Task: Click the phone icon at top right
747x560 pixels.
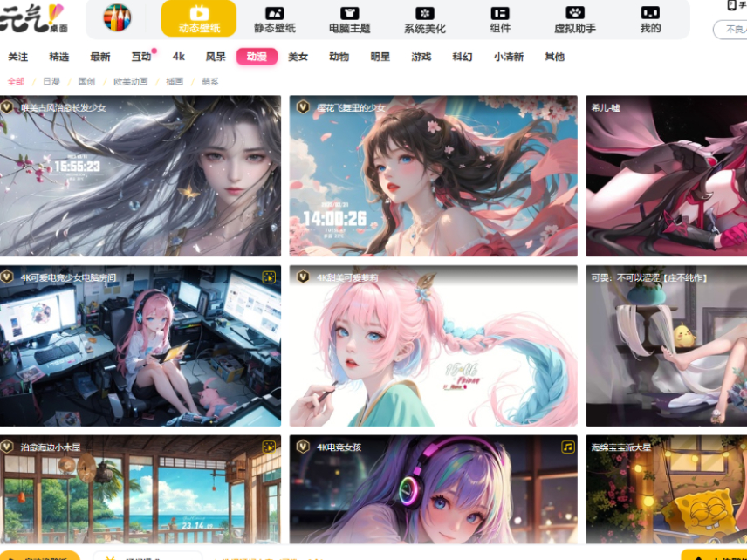Action: pyautogui.click(x=732, y=5)
